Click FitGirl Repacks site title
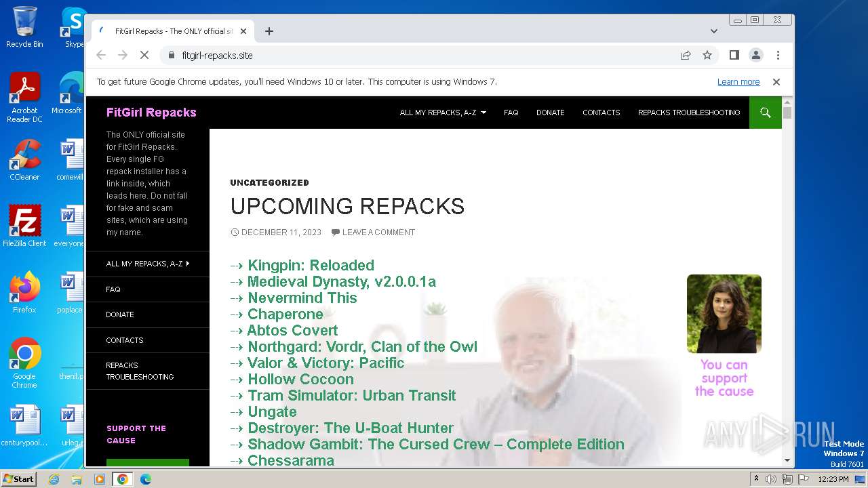This screenshot has width=868, height=488. click(x=151, y=113)
